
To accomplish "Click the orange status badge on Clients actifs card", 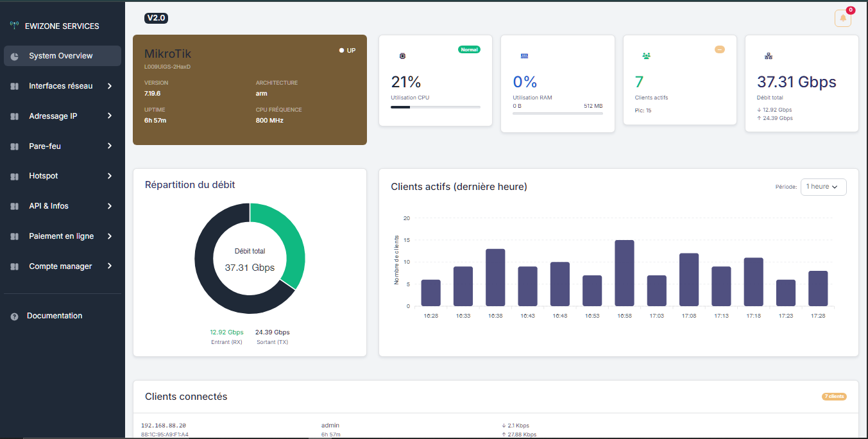I will pos(719,48).
